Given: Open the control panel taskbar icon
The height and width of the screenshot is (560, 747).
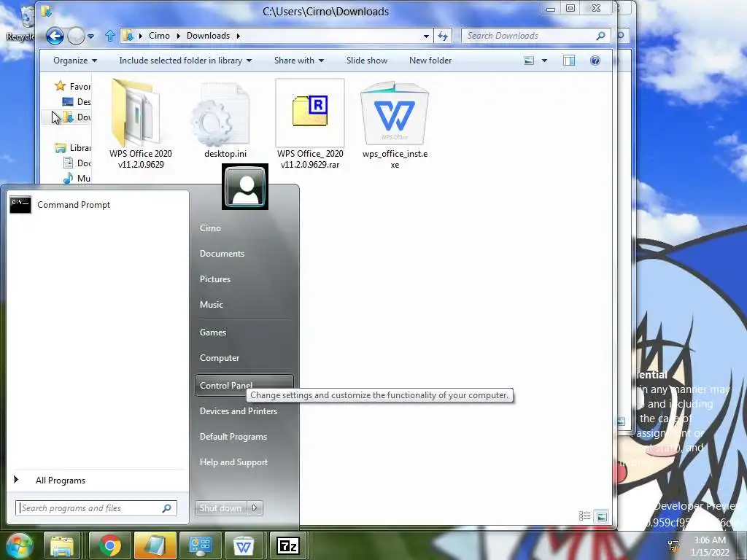Looking at the screenshot, I should [200, 545].
